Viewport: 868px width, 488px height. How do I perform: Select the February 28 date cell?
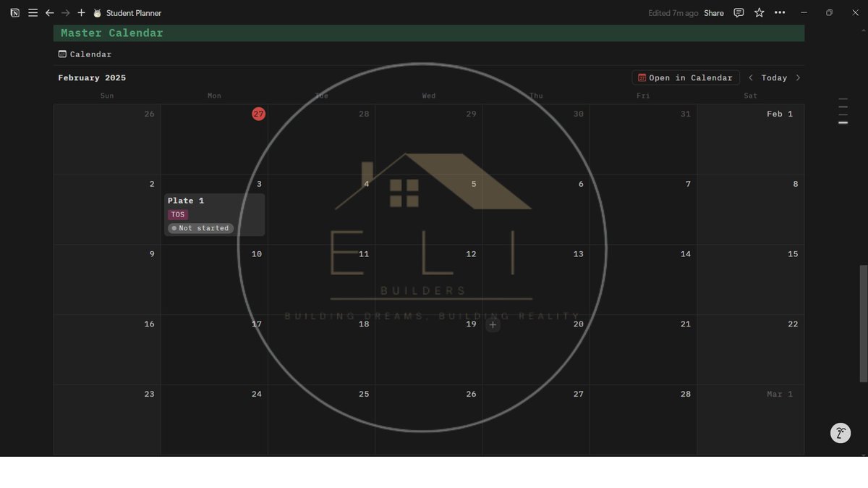pyautogui.click(x=643, y=420)
